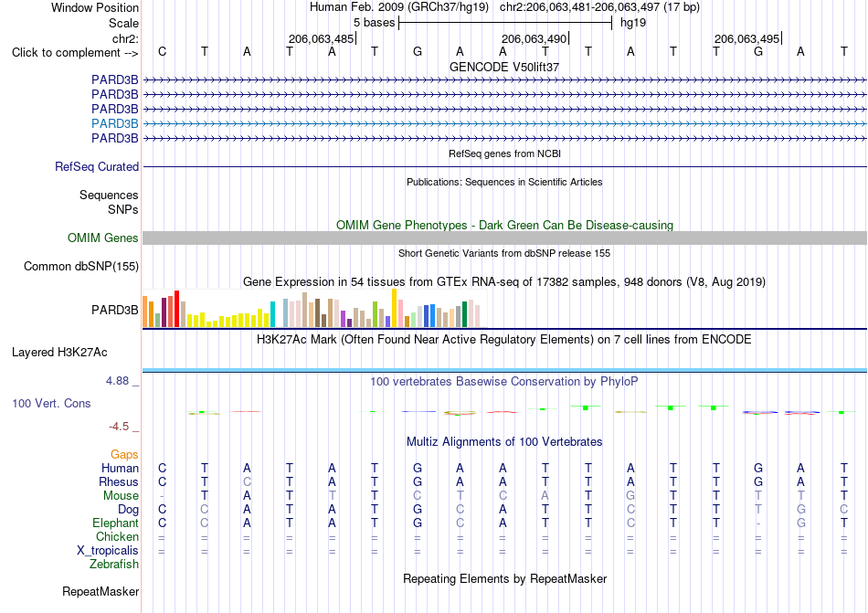Click the 100 Vert. Cons label
The width and height of the screenshot is (868, 613).
click(x=51, y=403)
